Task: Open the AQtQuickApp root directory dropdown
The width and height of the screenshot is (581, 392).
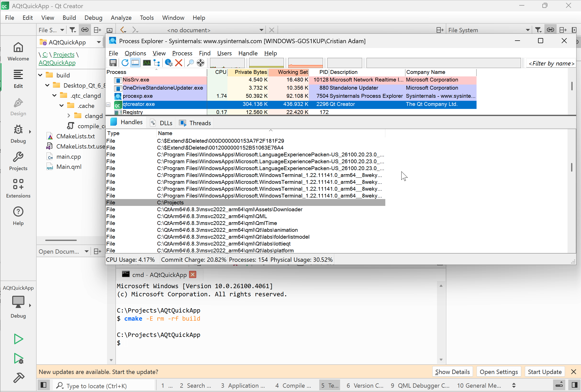Action: (71, 42)
